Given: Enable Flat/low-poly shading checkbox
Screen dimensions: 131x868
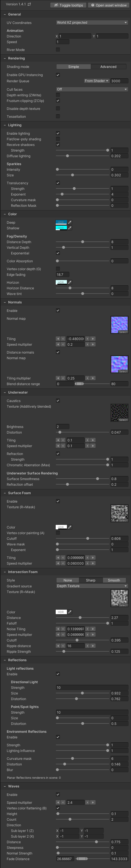Looking at the screenshot, I should click(58, 139).
